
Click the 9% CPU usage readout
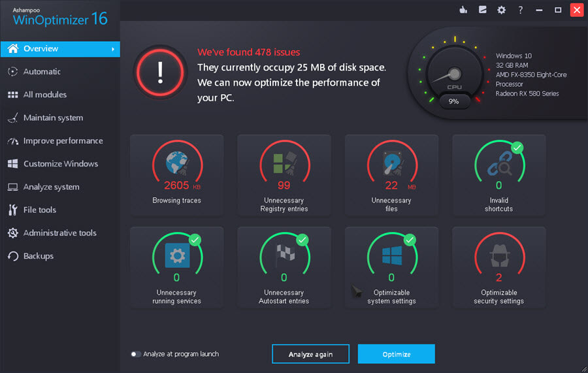coord(454,102)
